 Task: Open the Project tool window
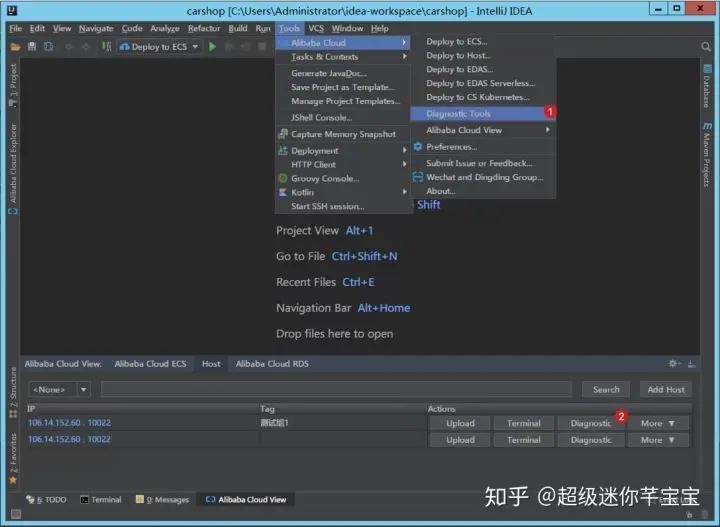(13, 85)
